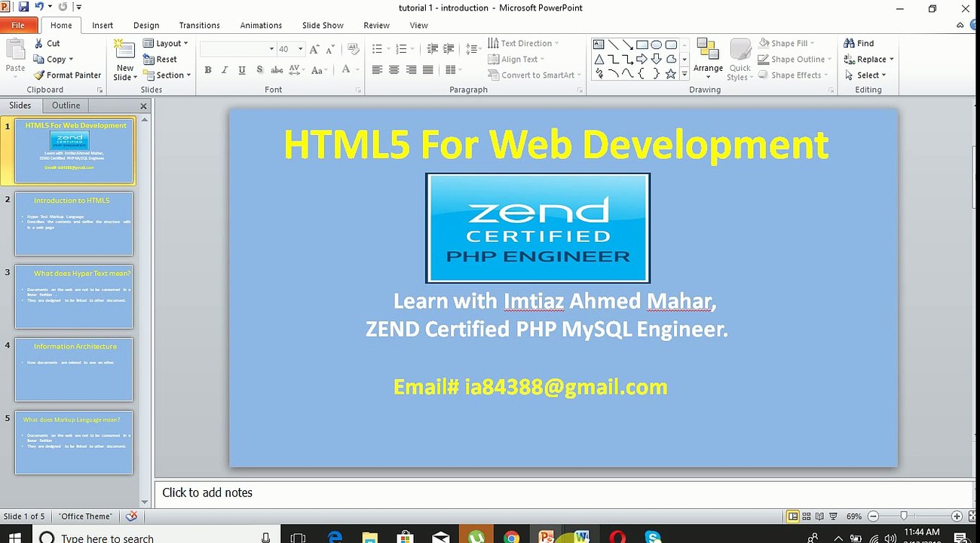980x543 pixels.
Task: Start Slide Show from status bar
Action: [833, 517]
